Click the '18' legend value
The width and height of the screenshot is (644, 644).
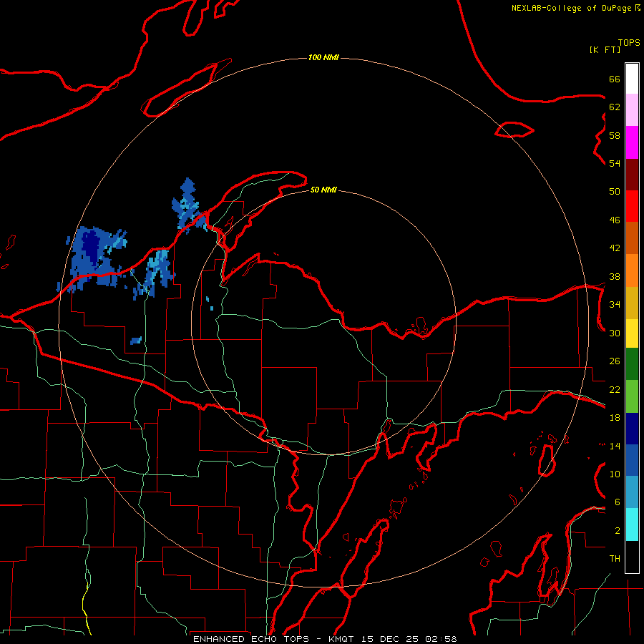(615, 418)
